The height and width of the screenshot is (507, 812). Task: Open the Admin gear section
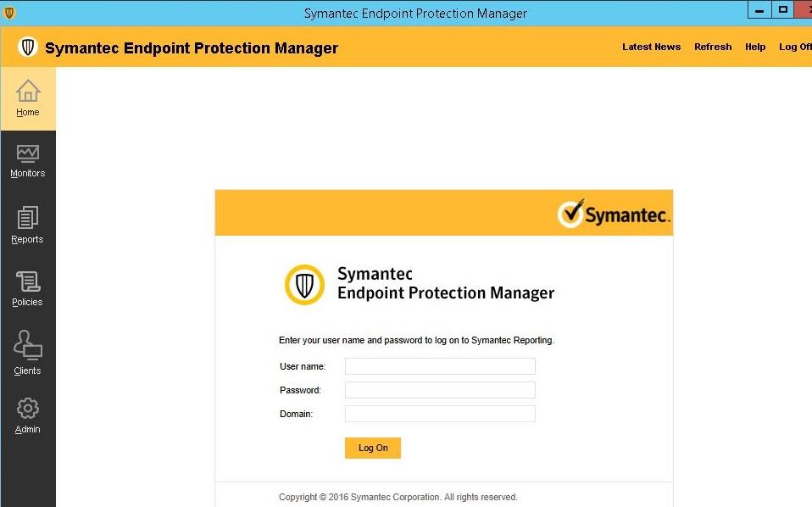point(28,415)
